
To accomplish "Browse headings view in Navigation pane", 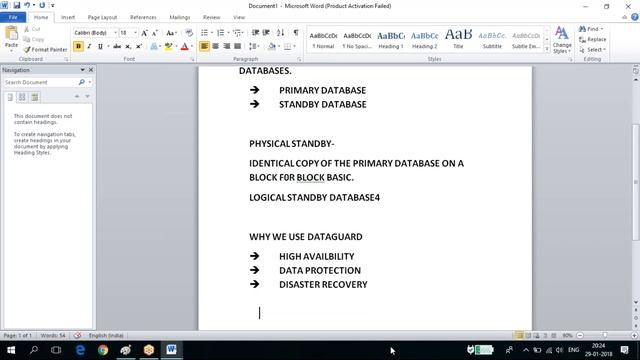I will [10, 97].
